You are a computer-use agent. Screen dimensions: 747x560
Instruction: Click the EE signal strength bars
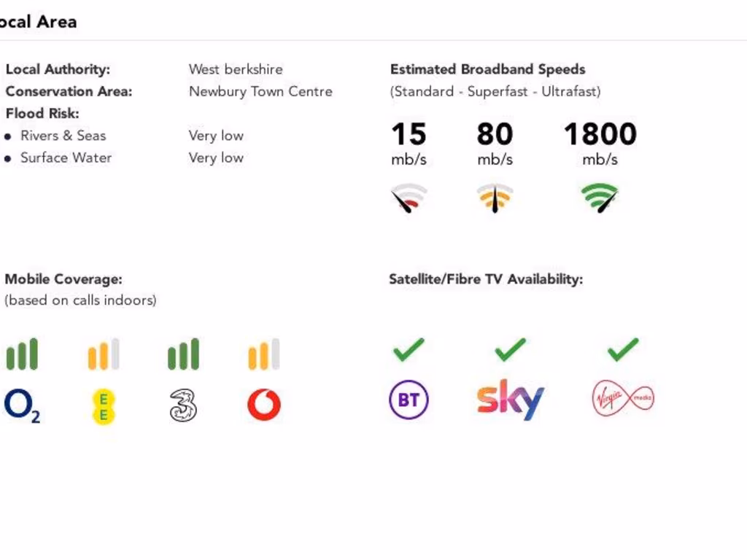[103, 354]
